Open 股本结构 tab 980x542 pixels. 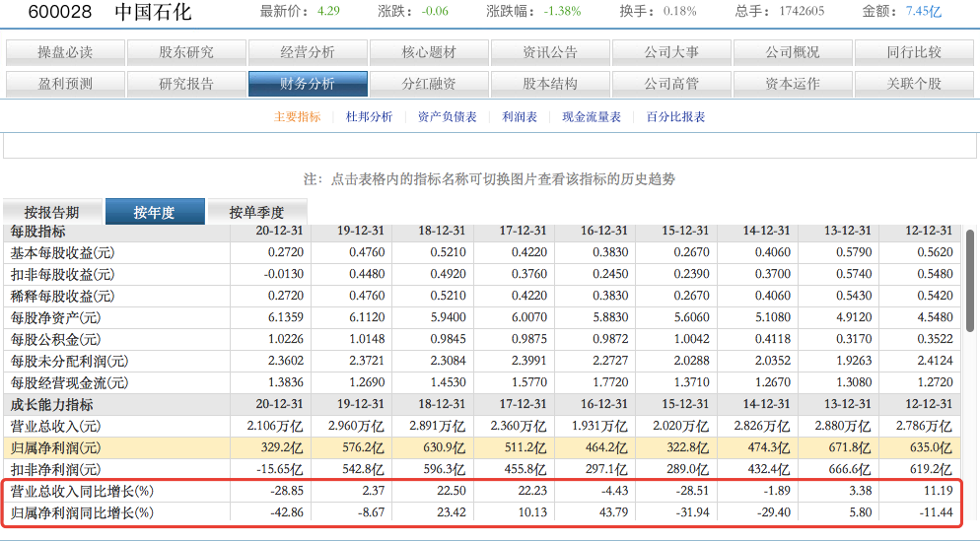[x=550, y=84]
